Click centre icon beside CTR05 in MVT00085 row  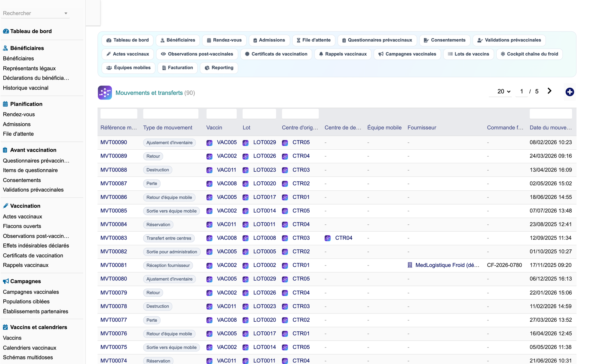pos(285,211)
